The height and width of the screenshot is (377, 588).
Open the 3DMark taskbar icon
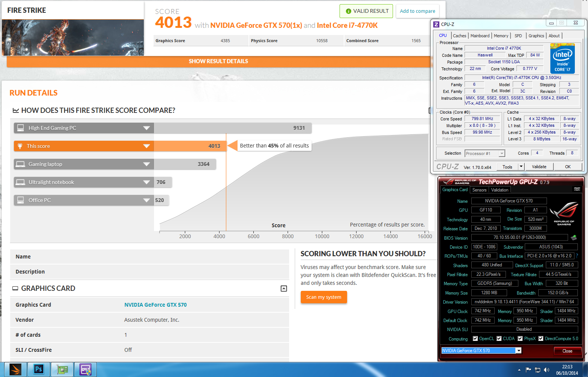tap(15, 369)
